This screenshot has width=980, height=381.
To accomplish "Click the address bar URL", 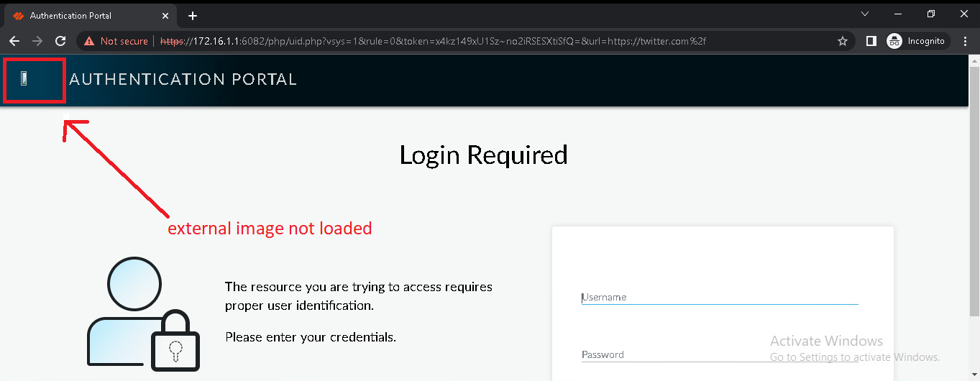I will pyautogui.click(x=431, y=41).
